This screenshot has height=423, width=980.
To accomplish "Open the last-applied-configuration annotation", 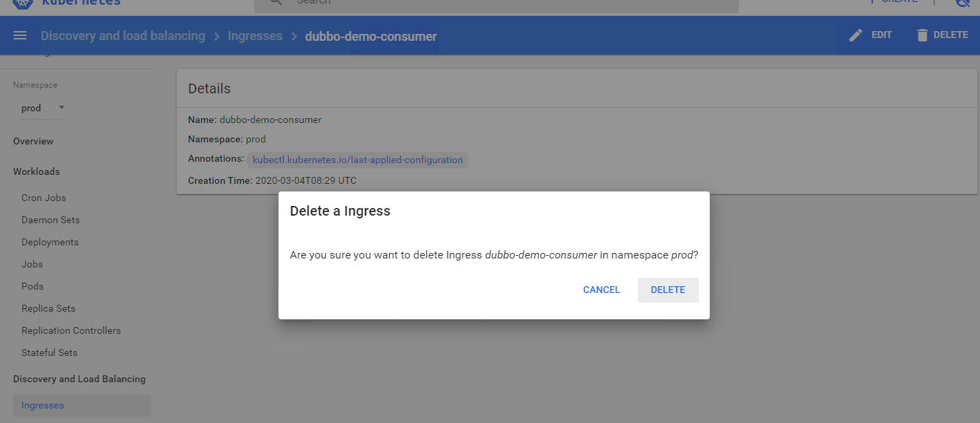I will click(x=357, y=160).
